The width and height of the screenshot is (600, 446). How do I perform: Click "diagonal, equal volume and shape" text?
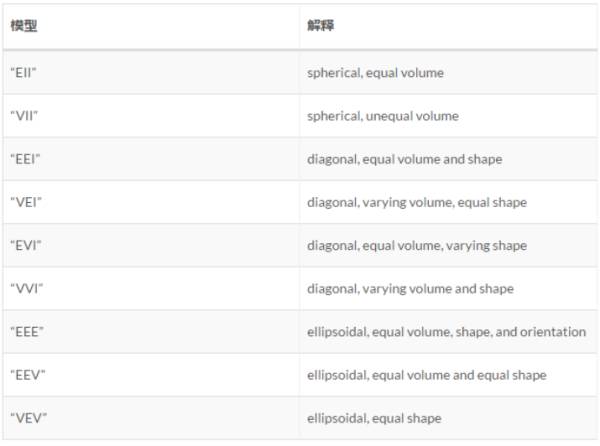[x=404, y=159]
